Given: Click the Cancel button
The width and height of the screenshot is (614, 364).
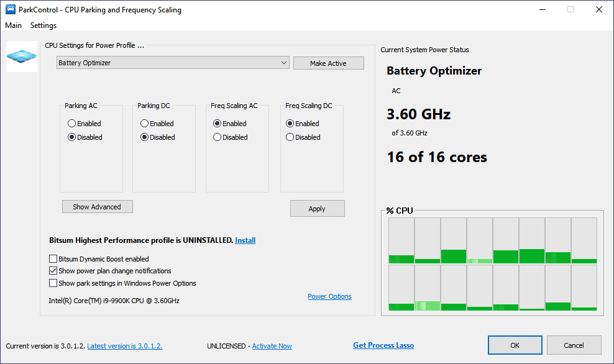Looking at the screenshot, I should pos(574,345).
